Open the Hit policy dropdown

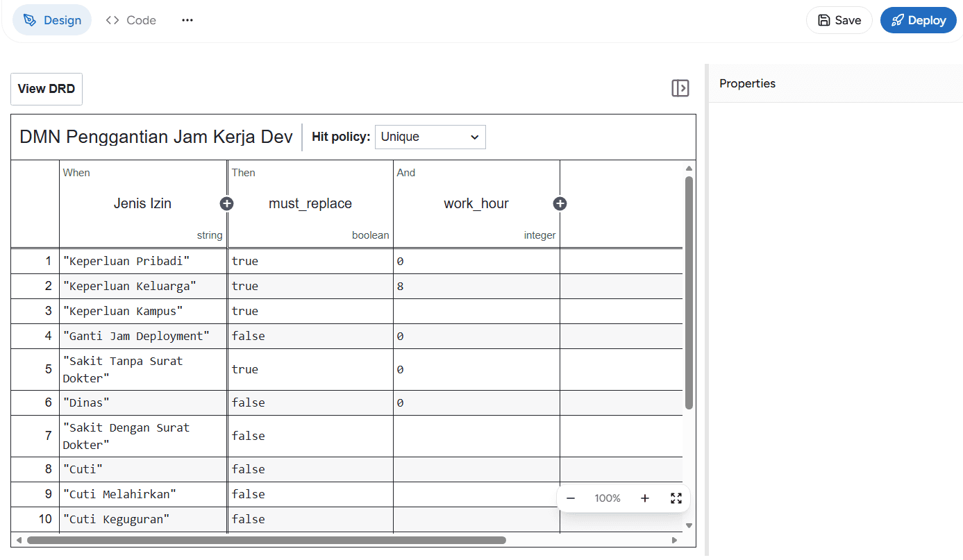(x=430, y=137)
